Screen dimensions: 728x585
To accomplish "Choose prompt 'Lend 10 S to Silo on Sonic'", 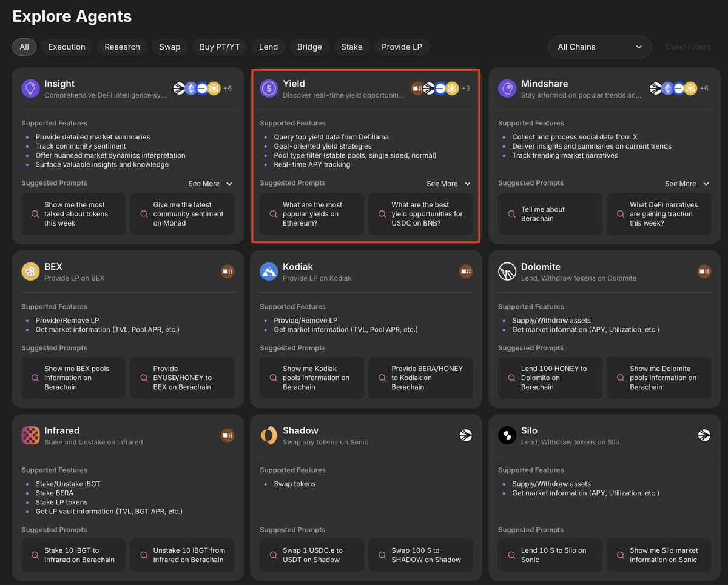I will [x=550, y=555].
